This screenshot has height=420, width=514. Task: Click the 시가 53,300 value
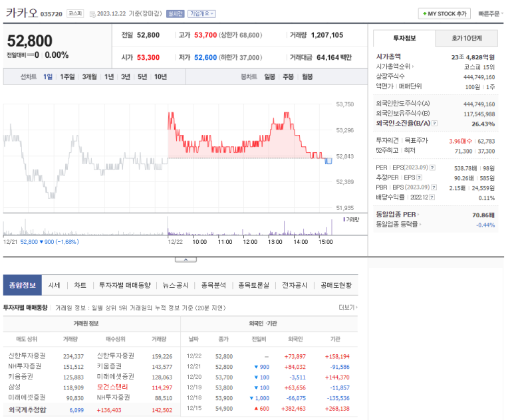(148, 57)
